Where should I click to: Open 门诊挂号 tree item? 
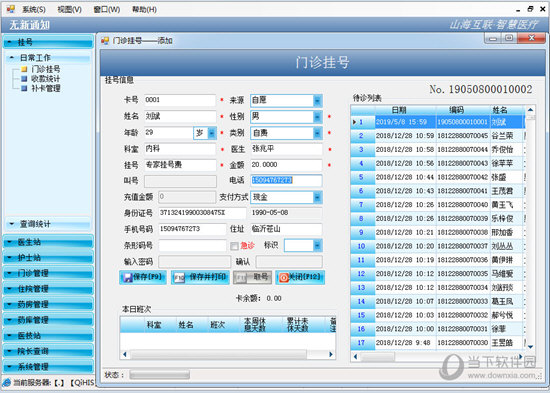[x=46, y=69]
